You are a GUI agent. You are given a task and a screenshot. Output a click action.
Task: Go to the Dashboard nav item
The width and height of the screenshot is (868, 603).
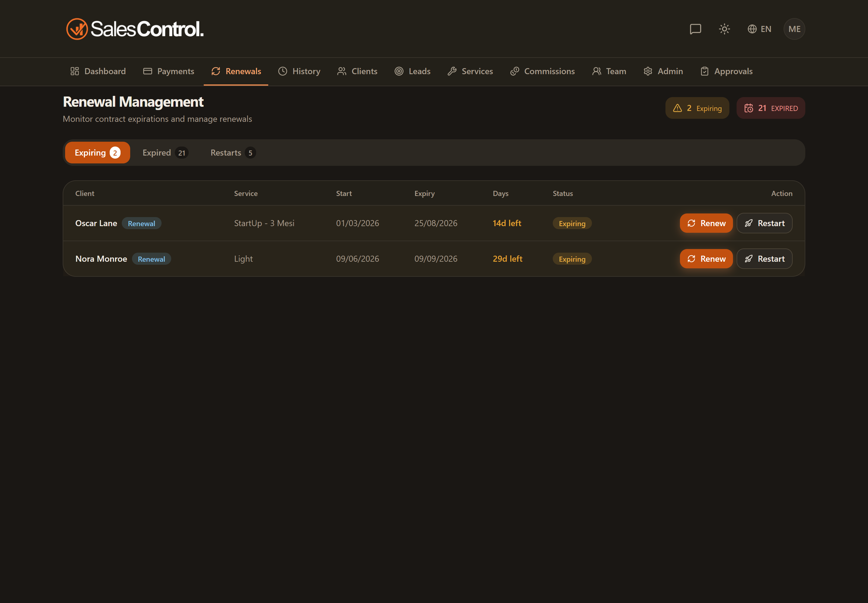pyautogui.click(x=98, y=71)
